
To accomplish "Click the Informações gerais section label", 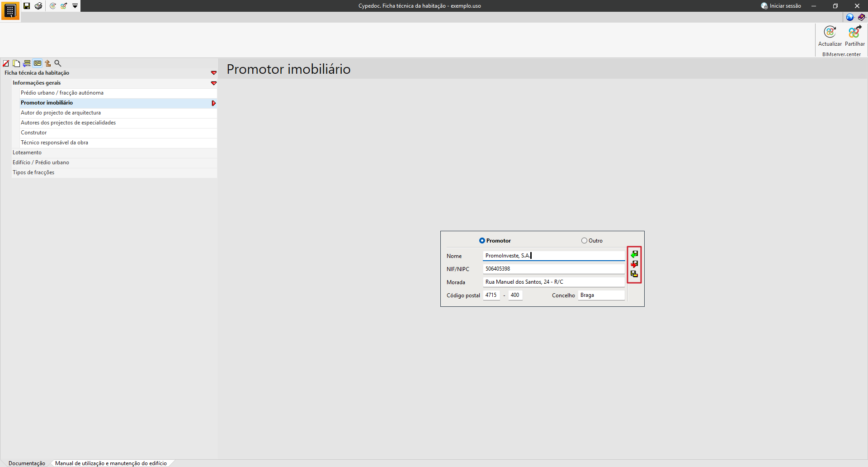I will tap(37, 83).
